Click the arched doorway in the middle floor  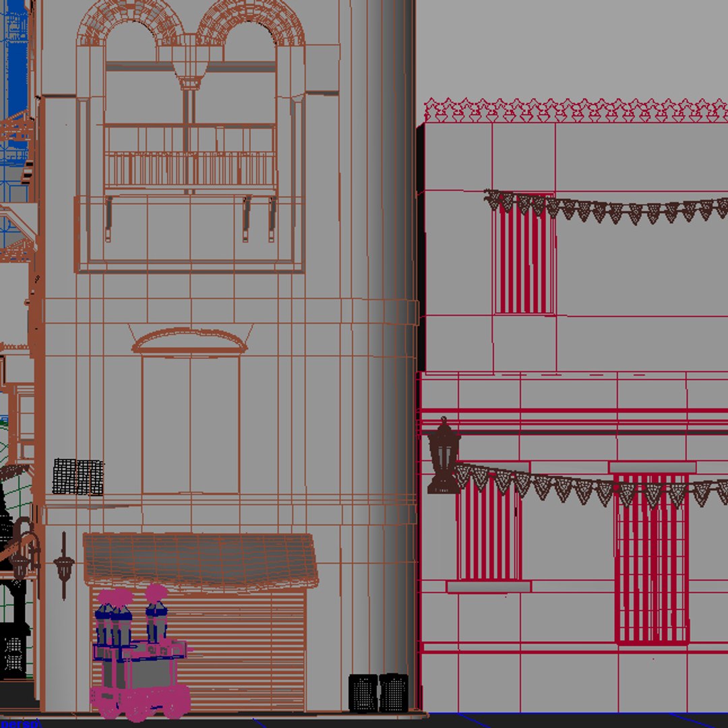click(190, 411)
